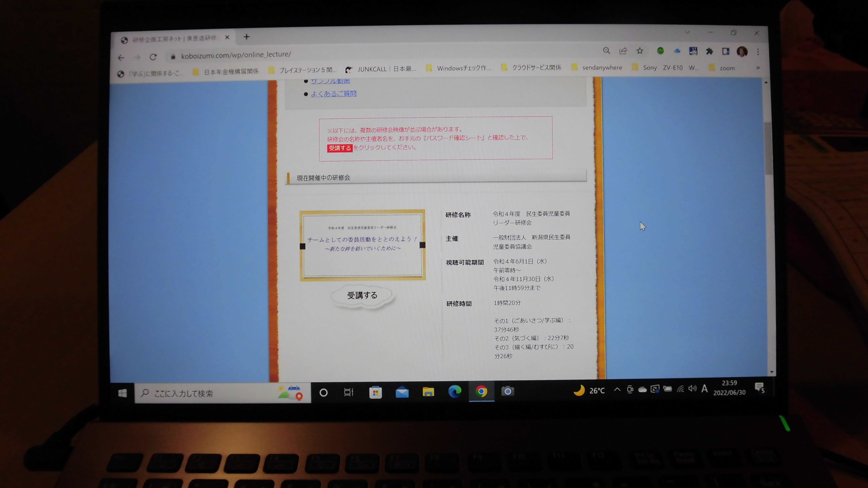This screenshot has width=868, height=488.
Task: Open the Camera app in taskbar
Action: pyautogui.click(x=508, y=391)
